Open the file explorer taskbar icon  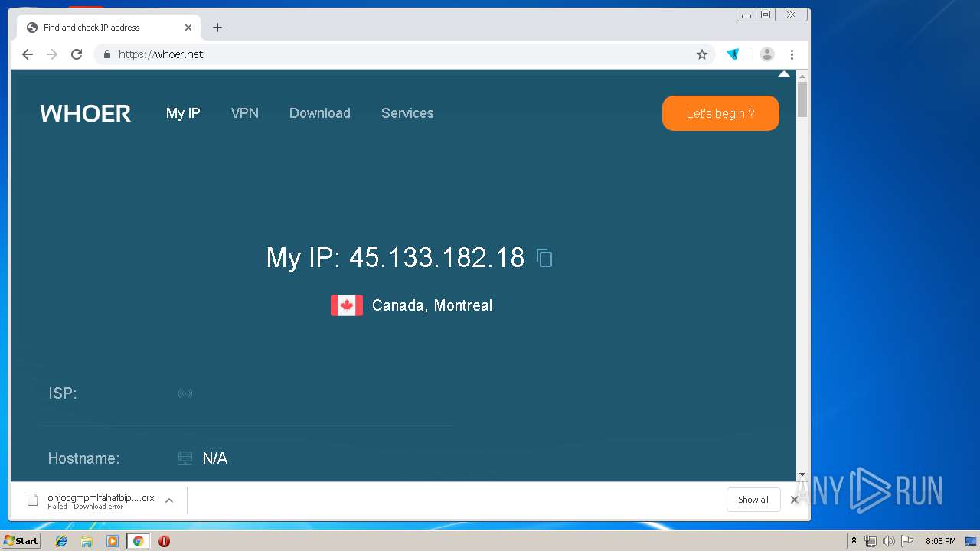[87, 541]
